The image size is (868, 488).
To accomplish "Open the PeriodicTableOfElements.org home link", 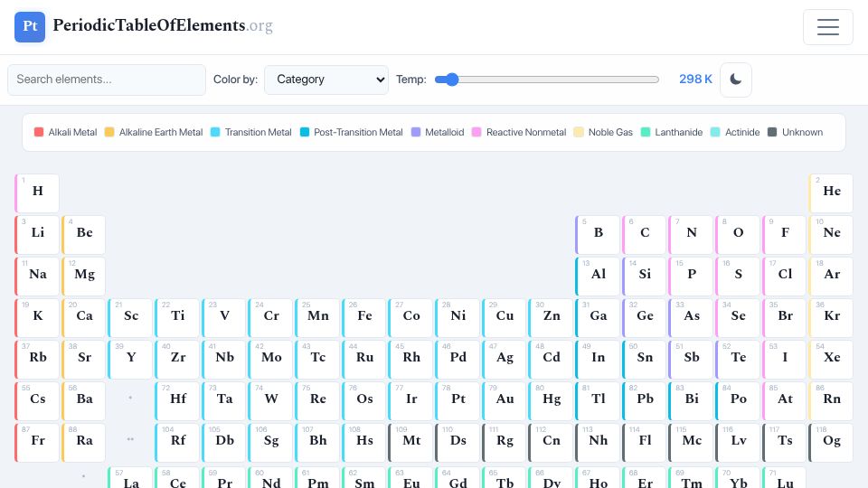I will [x=163, y=25].
